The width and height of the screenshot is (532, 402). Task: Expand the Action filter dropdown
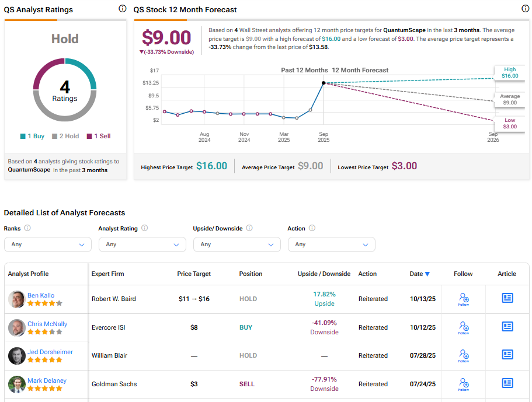[332, 244]
